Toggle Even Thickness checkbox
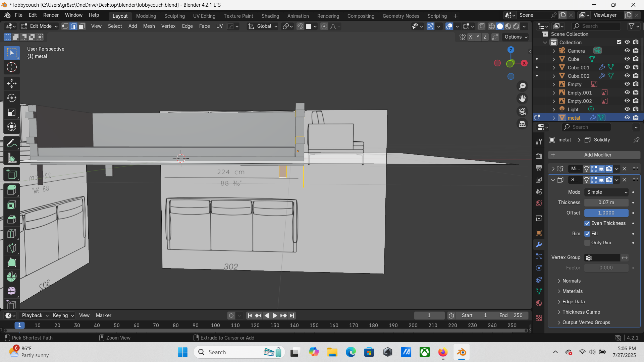The height and width of the screenshot is (362, 644). [x=587, y=223]
